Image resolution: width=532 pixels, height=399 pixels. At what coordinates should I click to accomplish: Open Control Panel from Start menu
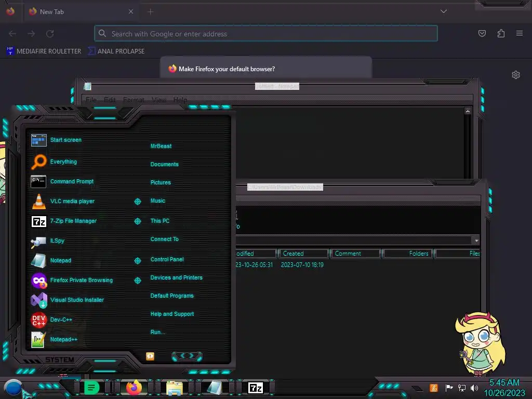tap(167, 259)
